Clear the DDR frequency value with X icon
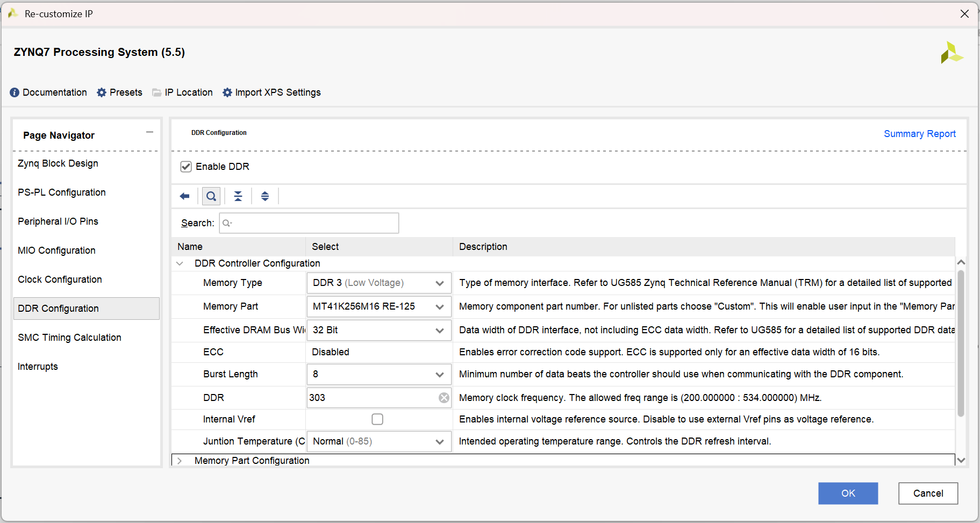Screen dimensions: 980x523 pyautogui.click(x=444, y=398)
